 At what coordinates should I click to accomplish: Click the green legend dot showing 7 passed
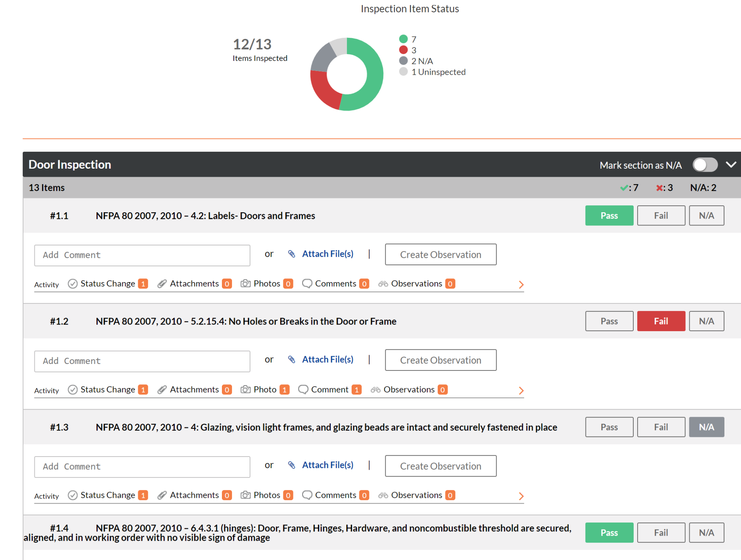403,39
